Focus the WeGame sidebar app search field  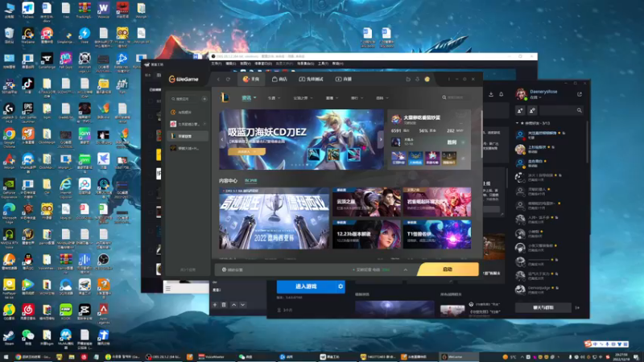point(185,99)
